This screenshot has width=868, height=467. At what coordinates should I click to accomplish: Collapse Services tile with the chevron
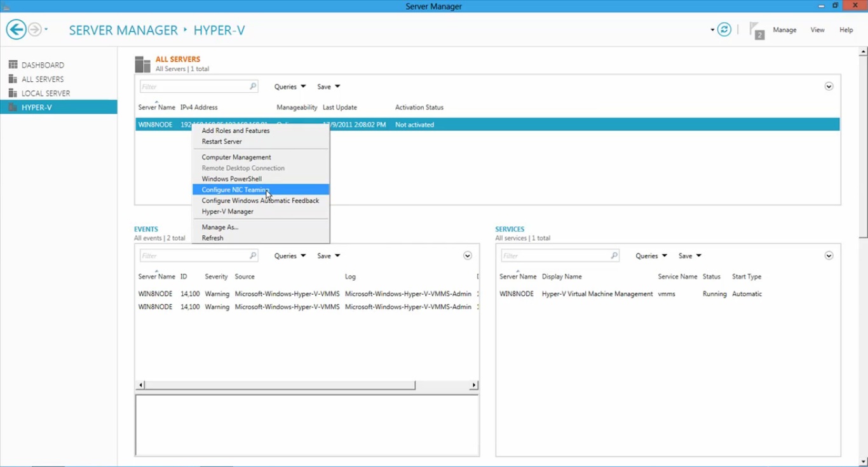(x=829, y=255)
